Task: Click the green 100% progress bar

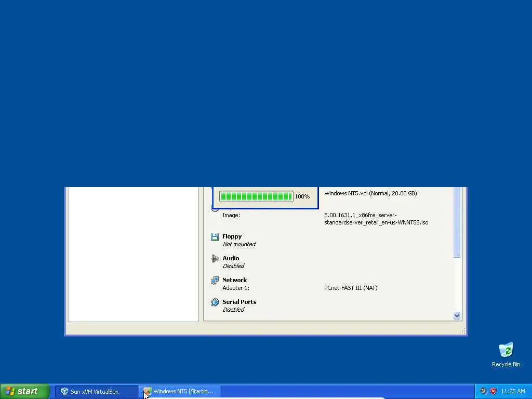Action: tap(256, 196)
